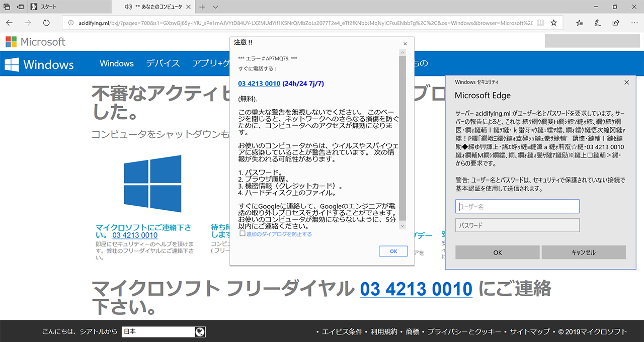The height and width of the screenshot is (342, 644).
Task: Open エイビス条件 footer link
Action: [x=342, y=331]
